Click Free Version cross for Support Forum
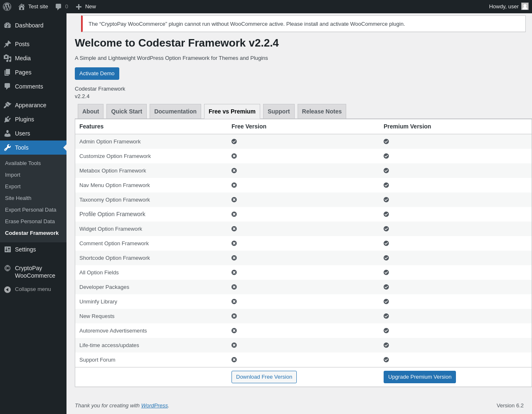Screen dimensions: 532x414 coord(234,360)
